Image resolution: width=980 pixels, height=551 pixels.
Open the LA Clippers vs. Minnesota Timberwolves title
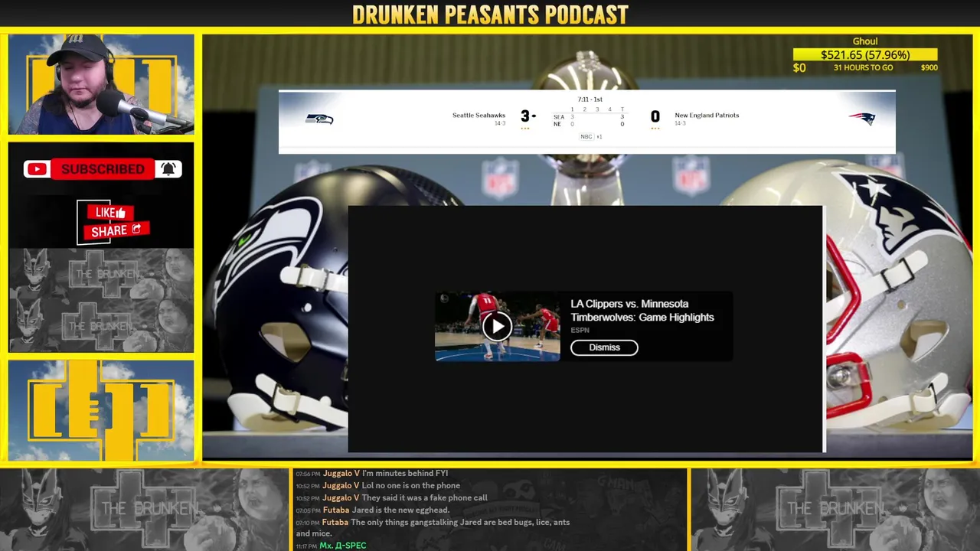(x=642, y=311)
